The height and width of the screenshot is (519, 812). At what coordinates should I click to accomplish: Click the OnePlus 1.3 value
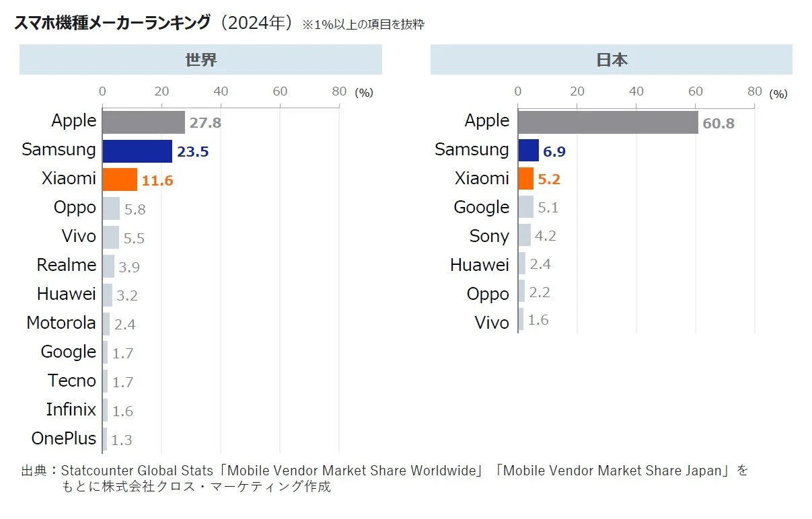[121, 441]
